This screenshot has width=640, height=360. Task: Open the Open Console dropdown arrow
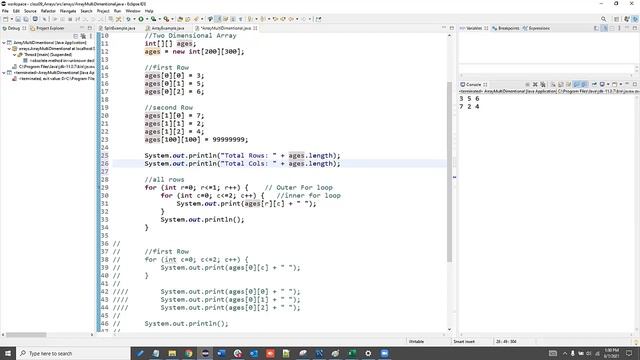click(x=621, y=84)
